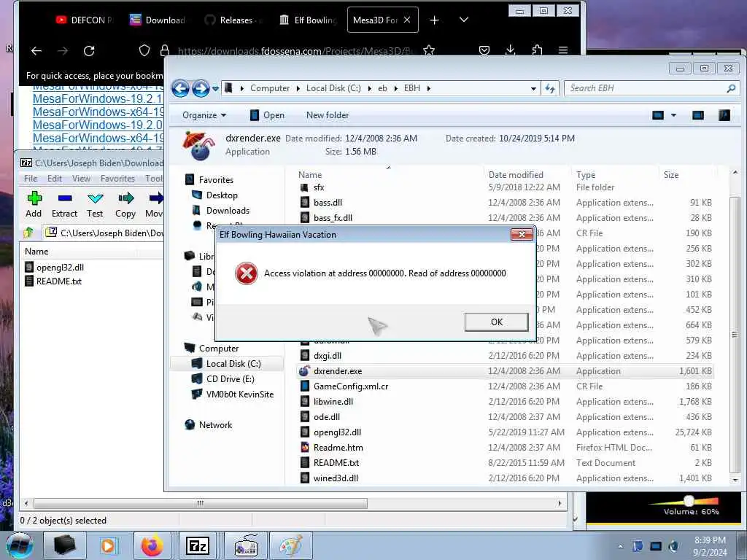Sort the file list by Name column
The width and height of the screenshot is (747, 560).
click(x=309, y=175)
